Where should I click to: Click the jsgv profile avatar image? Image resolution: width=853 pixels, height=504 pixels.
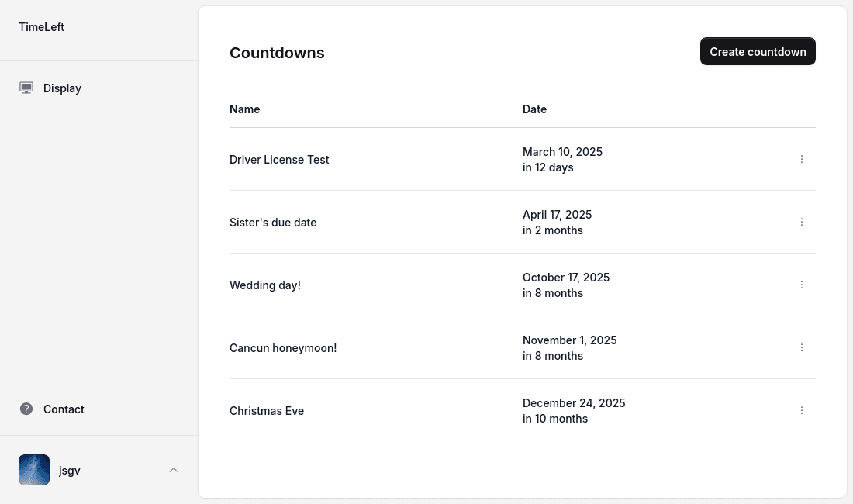[33, 470]
